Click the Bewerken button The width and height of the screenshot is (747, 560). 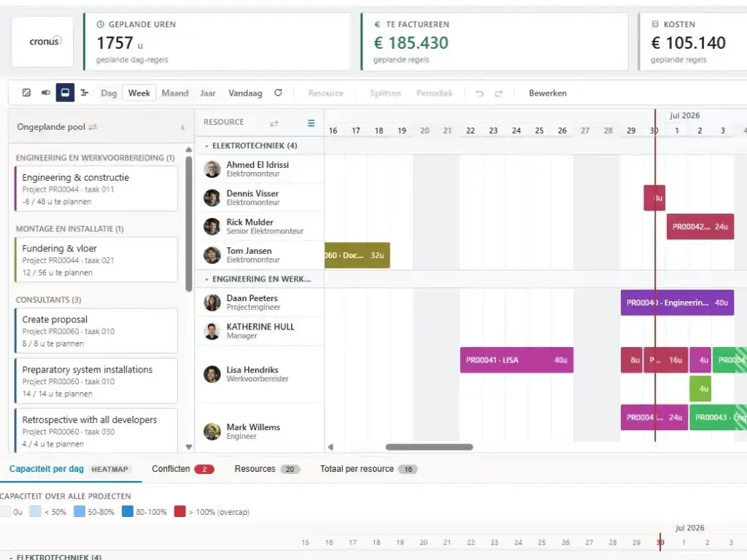click(x=547, y=93)
